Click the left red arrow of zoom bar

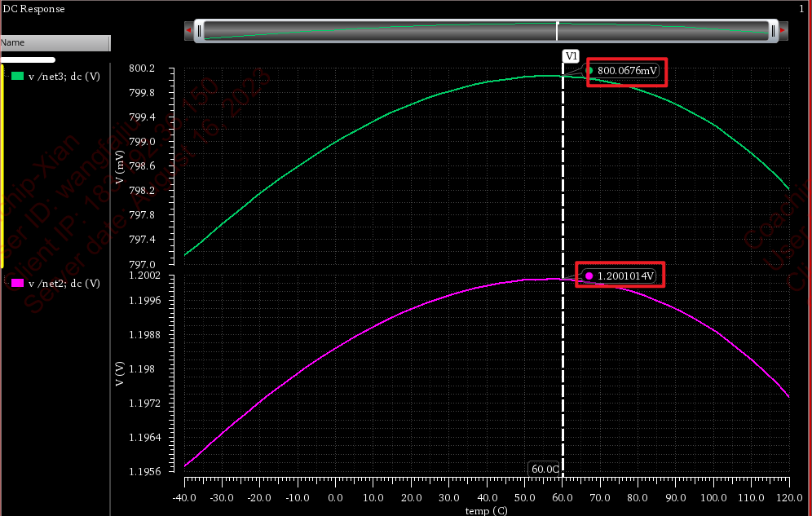point(189,31)
